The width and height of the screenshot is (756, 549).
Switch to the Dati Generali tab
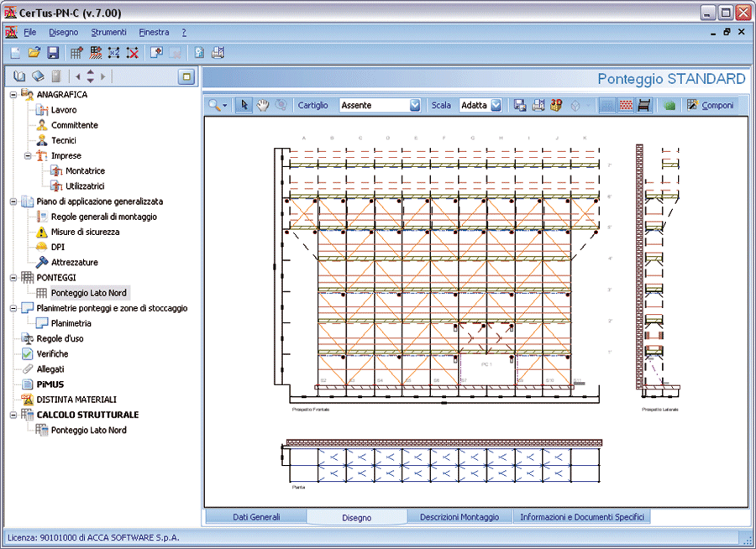point(255,516)
